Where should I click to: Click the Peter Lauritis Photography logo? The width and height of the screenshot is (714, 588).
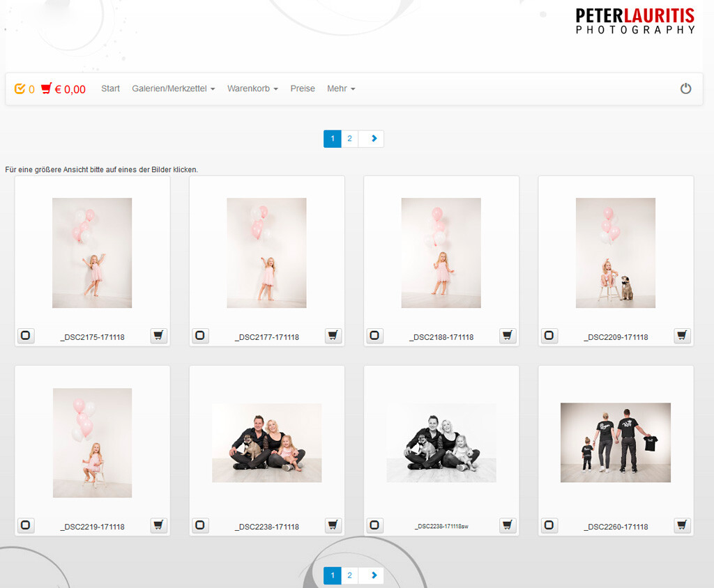(635, 21)
